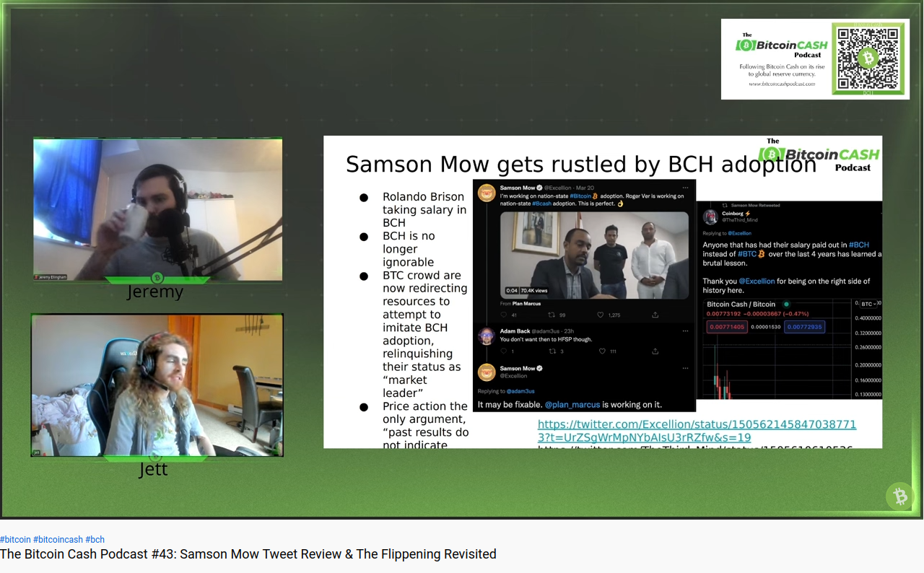Click Jett's webcam feed

(157, 385)
